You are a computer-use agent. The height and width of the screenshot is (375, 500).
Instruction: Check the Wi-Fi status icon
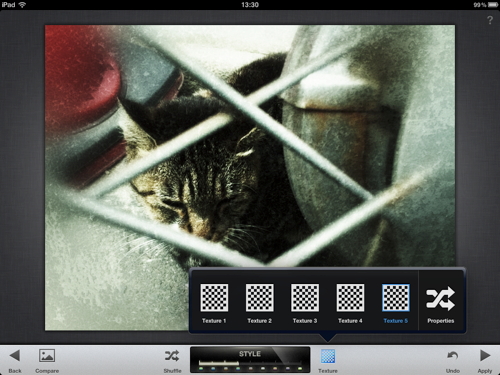coord(22,5)
